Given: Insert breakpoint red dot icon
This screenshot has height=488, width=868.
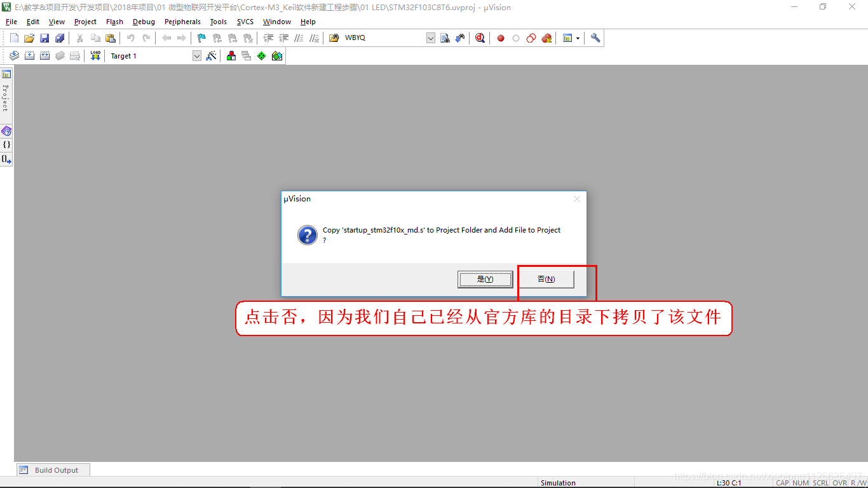Looking at the screenshot, I should (501, 38).
